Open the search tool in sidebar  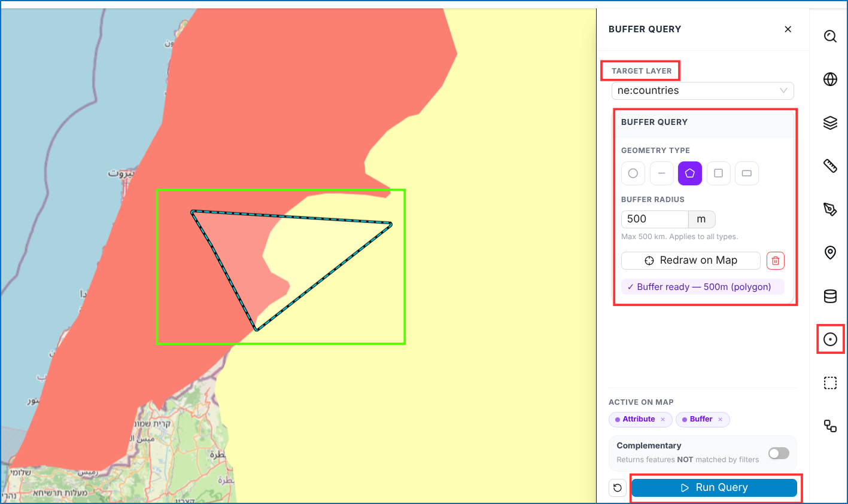pos(830,36)
